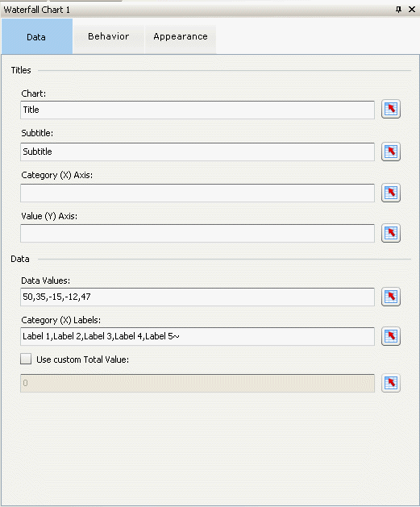
Task: Click into the Subtitle text field
Action: pos(198,152)
